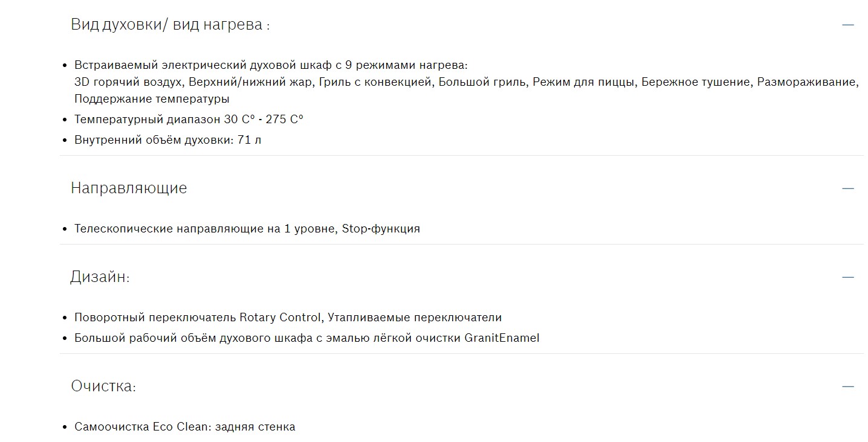Click "Внутренний объём духовки: 71 л" item
Screen dimensions: 868x442
pos(167,140)
